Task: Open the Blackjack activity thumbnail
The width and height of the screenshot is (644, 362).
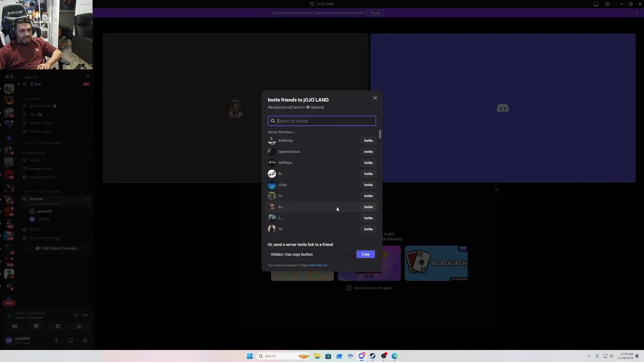Action: click(x=436, y=263)
